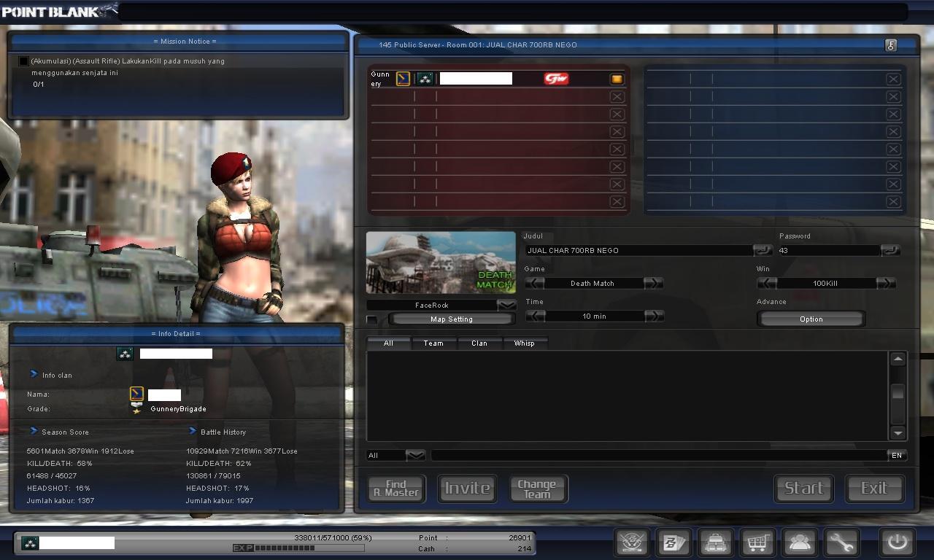
Task: Click the Change Team button
Action: 537,489
